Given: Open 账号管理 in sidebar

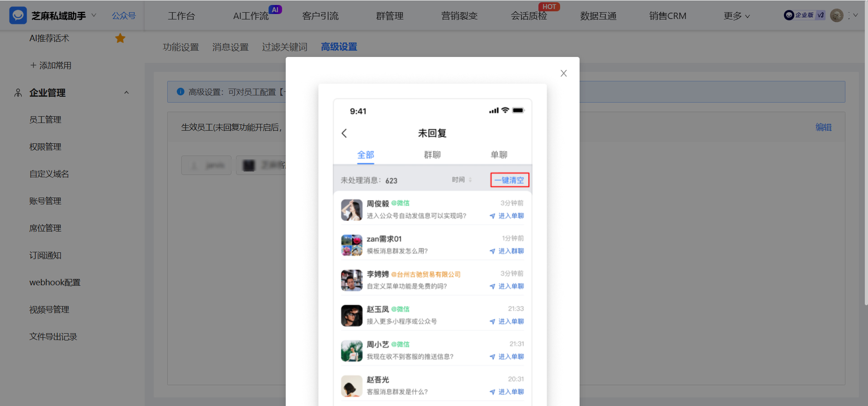Looking at the screenshot, I should point(45,201).
